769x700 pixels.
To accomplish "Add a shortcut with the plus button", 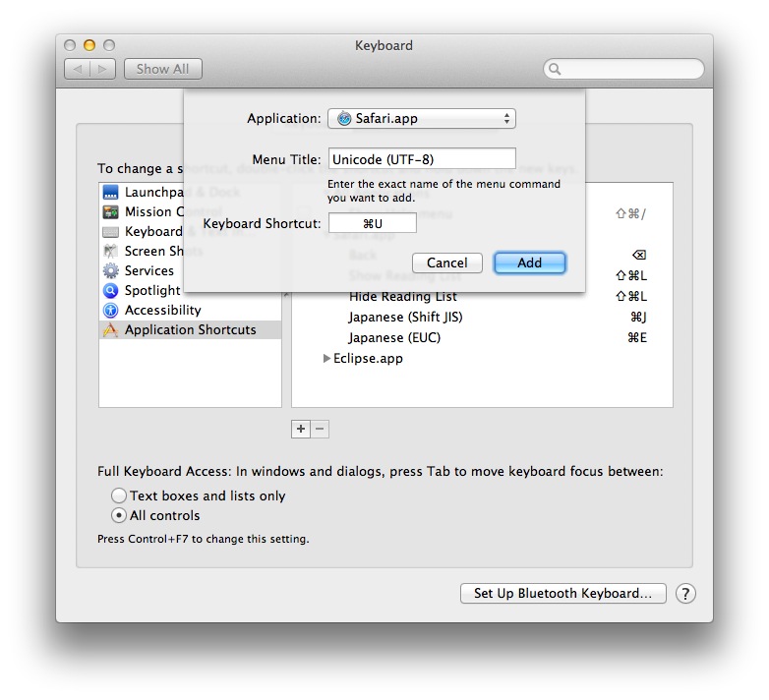I will [301, 429].
